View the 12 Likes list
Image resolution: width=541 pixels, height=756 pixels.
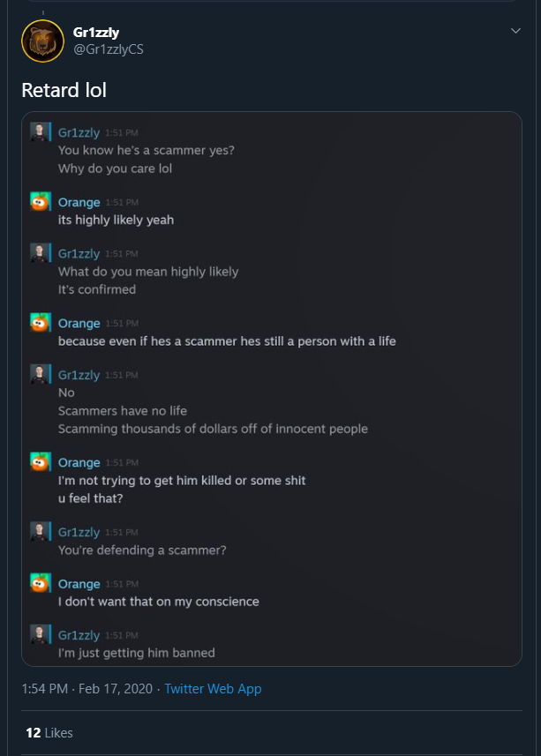pyautogui.click(x=49, y=733)
